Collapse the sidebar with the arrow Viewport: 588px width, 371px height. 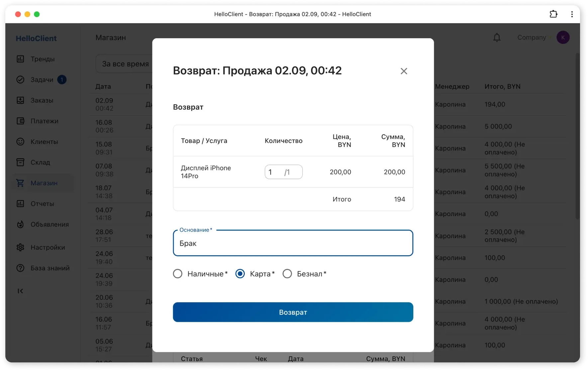20,291
